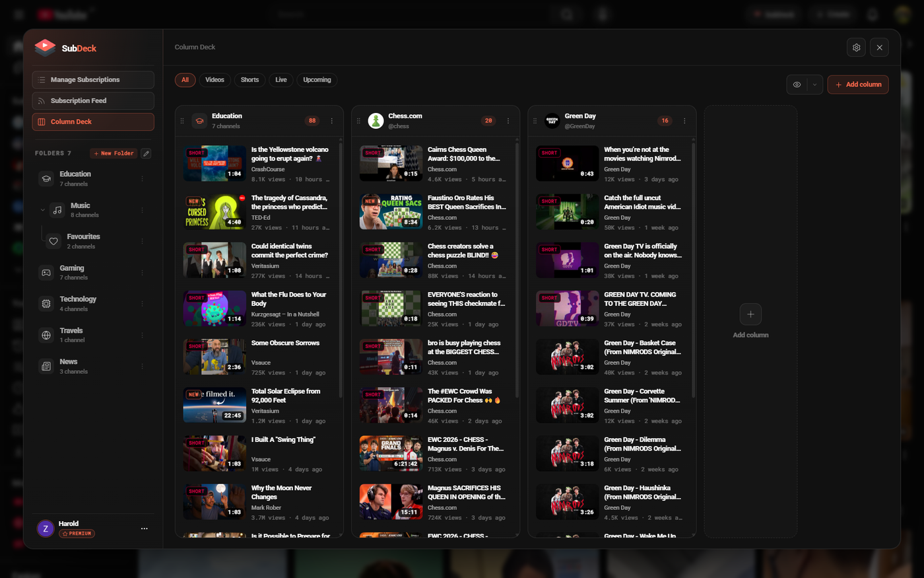Filter by Shorts

[249, 80]
